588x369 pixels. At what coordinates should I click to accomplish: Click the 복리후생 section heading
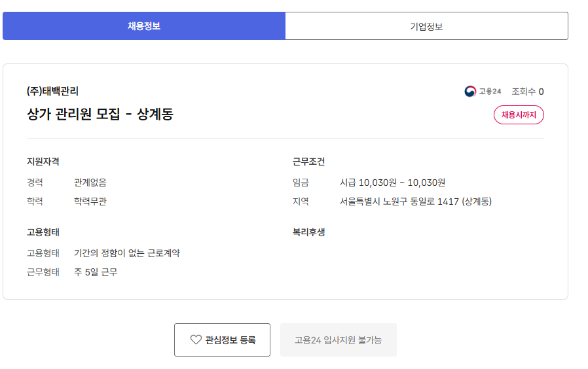click(308, 232)
